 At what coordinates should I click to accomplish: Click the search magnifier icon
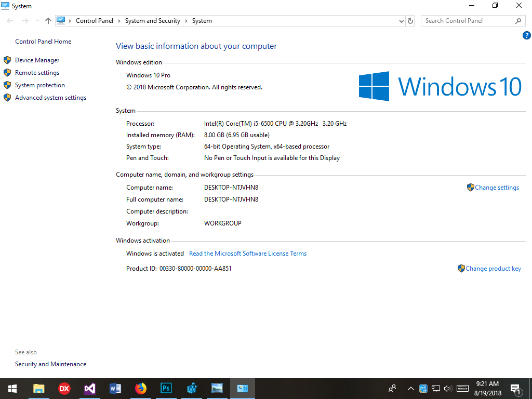pyautogui.click(x=518, y=21)
